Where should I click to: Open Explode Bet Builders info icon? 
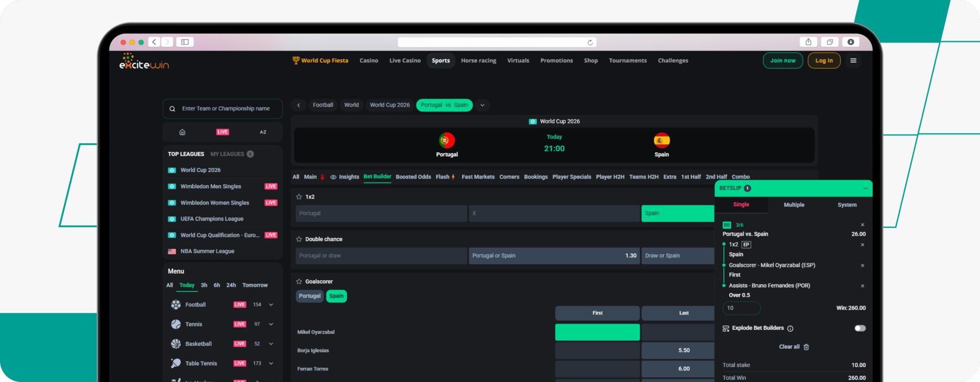(790, 329)
